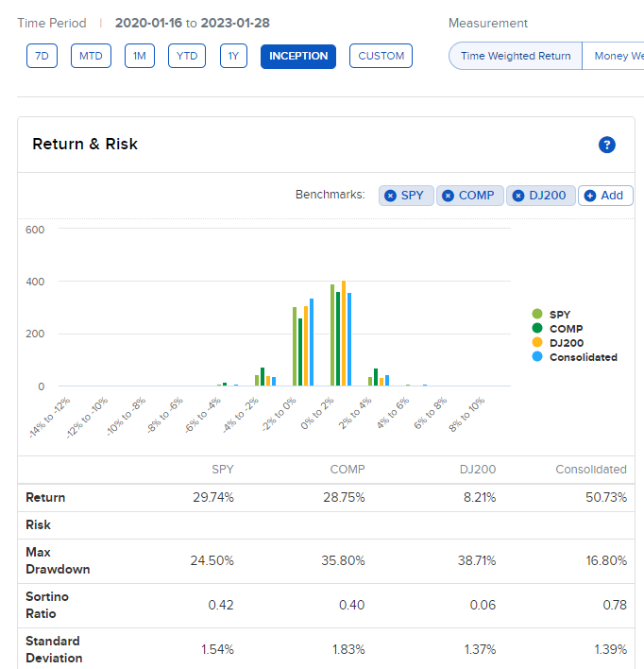Image resolution: width=644 pixels, height=669 pixels.
Task: Click the Max Drawdown row label
Action: click(58, 560)
